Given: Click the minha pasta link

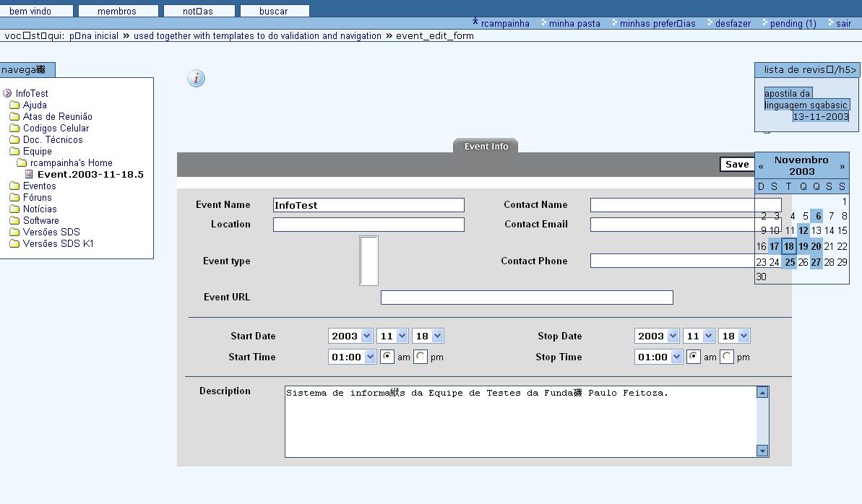Looking at the screenshot, I should 574,24.
